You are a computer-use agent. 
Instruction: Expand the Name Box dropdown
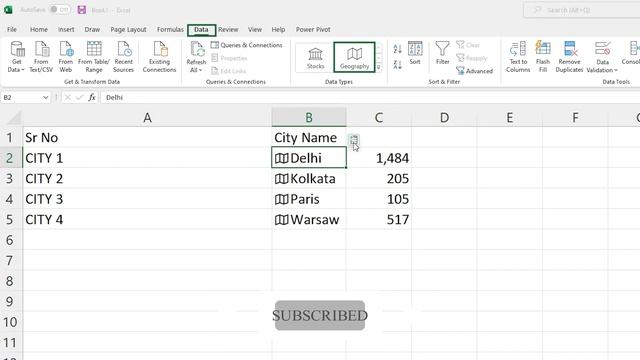[x=45, y=98]
